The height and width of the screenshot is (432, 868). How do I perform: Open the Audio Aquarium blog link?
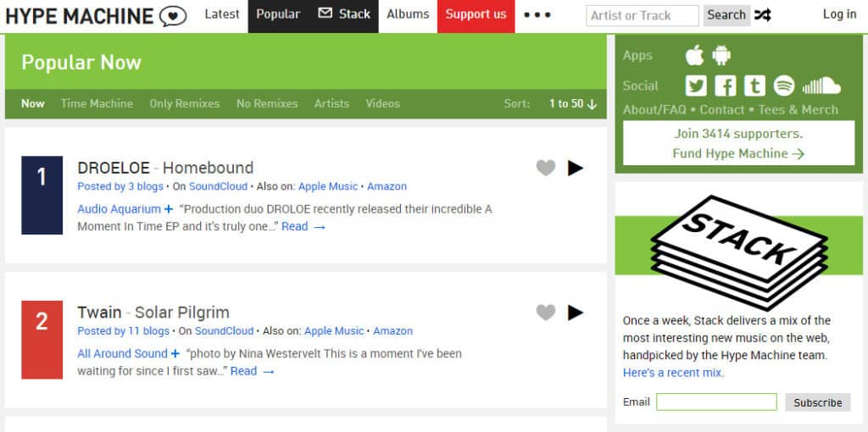click(119, 209)
